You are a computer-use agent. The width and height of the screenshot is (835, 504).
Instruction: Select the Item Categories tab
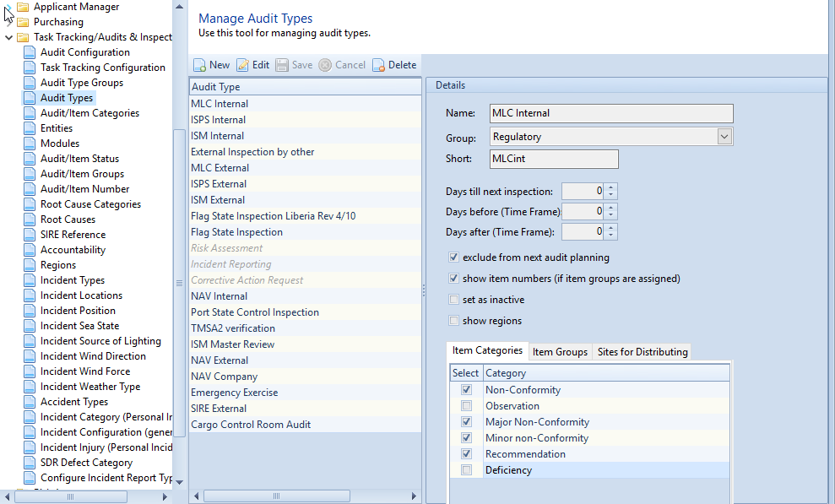[x=487, y=350]
